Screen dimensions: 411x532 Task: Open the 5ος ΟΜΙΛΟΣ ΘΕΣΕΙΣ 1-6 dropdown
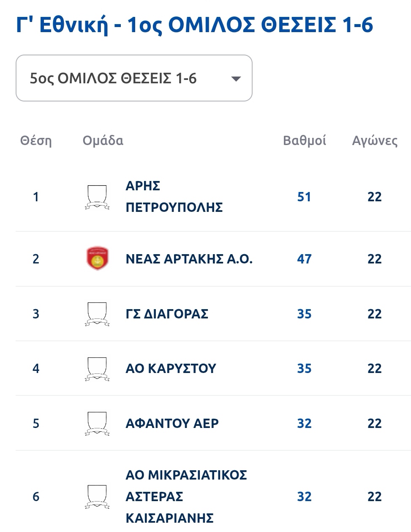134,78
